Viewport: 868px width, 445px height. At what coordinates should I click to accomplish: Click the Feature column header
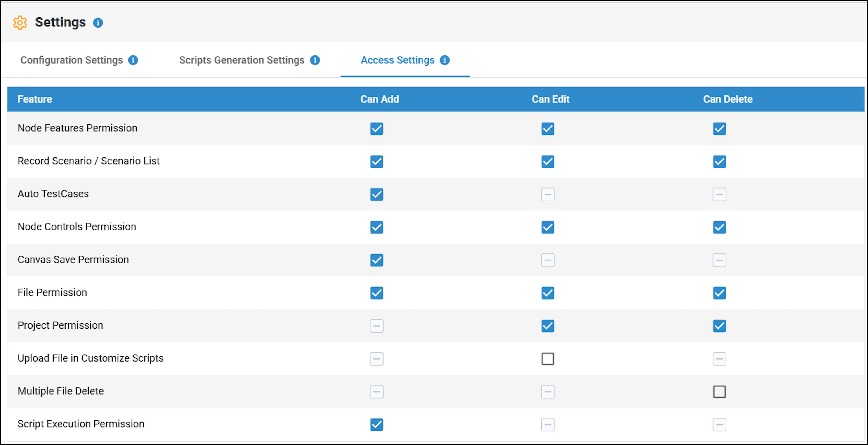(x=35, y=99)
